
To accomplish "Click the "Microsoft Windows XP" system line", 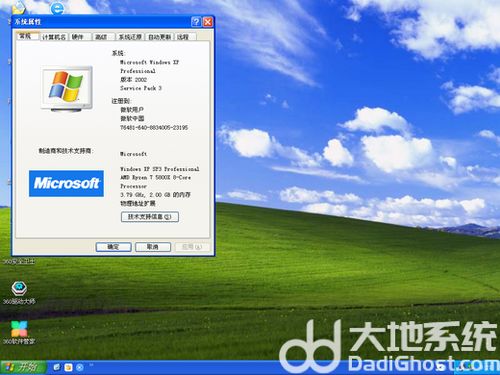I will (x=149, y=62).
